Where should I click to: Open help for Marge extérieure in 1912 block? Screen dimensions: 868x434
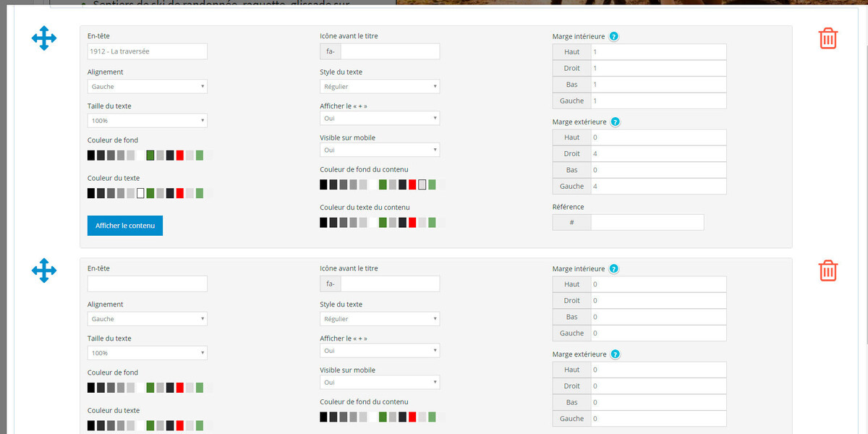(615, 122)
